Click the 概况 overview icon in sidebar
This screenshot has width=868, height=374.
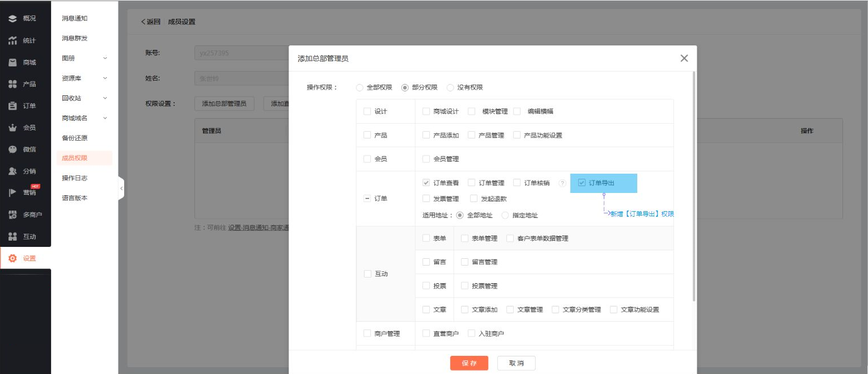[12, 19]
